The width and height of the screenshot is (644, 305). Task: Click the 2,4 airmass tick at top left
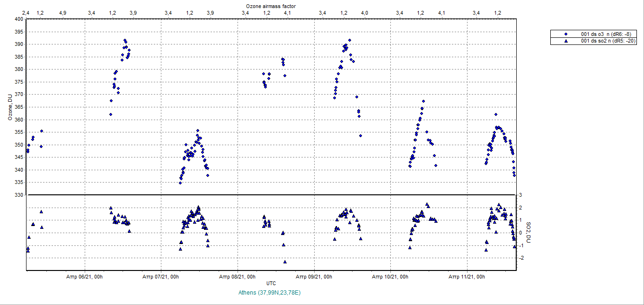(x=26, y=13)
